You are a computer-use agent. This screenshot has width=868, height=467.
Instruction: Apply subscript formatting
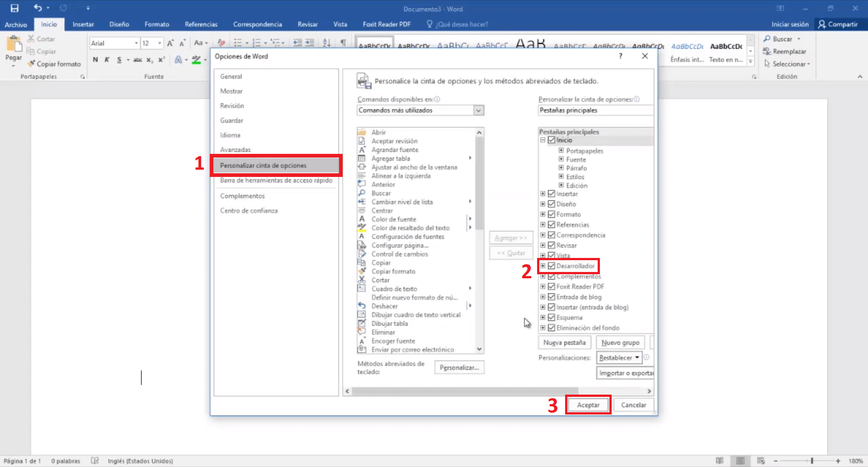[150, 59]
